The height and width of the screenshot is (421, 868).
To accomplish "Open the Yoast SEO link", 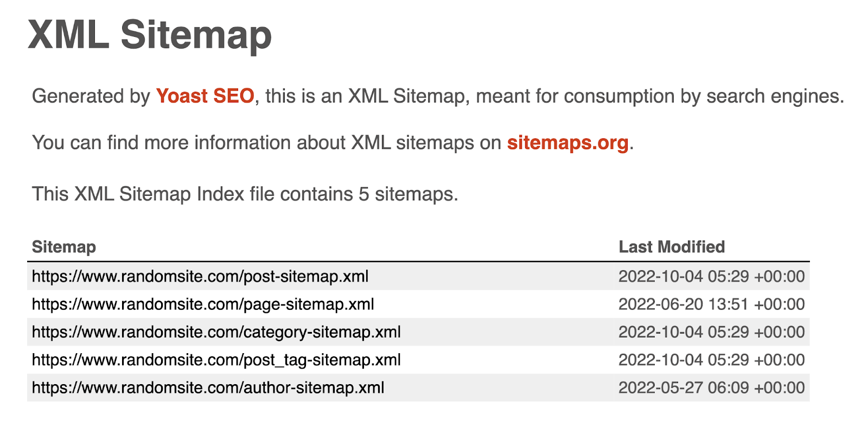I will point(205,96).
